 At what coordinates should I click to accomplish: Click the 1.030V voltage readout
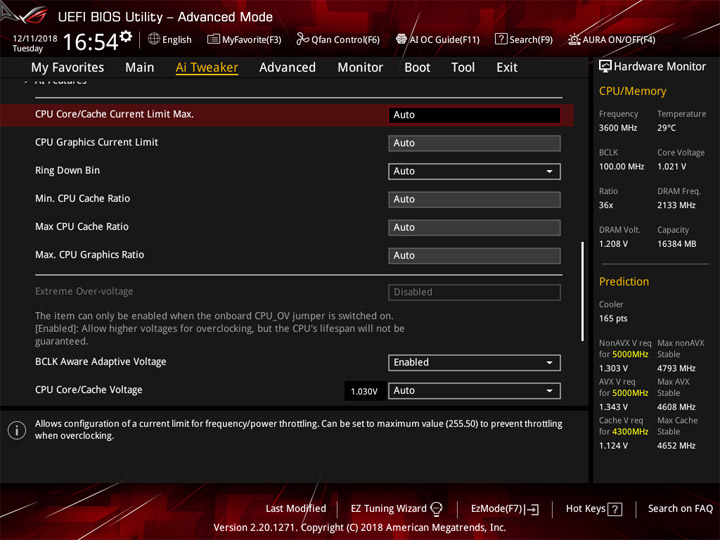[365, 391]
